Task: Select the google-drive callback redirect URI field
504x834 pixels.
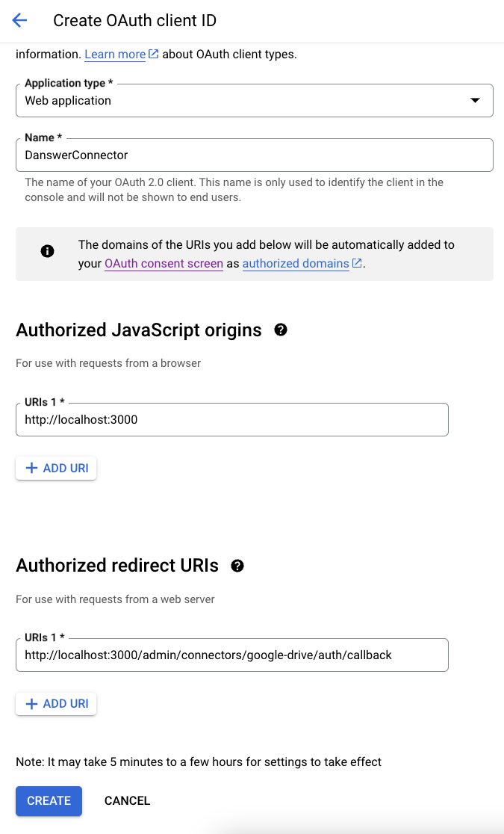Action: coord(231,655)
